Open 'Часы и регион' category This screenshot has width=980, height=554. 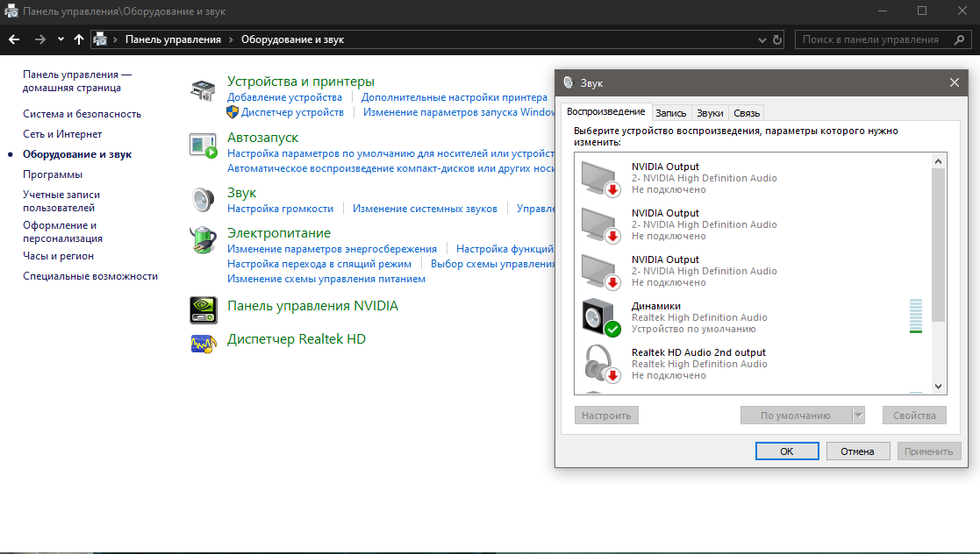tap(58, 256)
